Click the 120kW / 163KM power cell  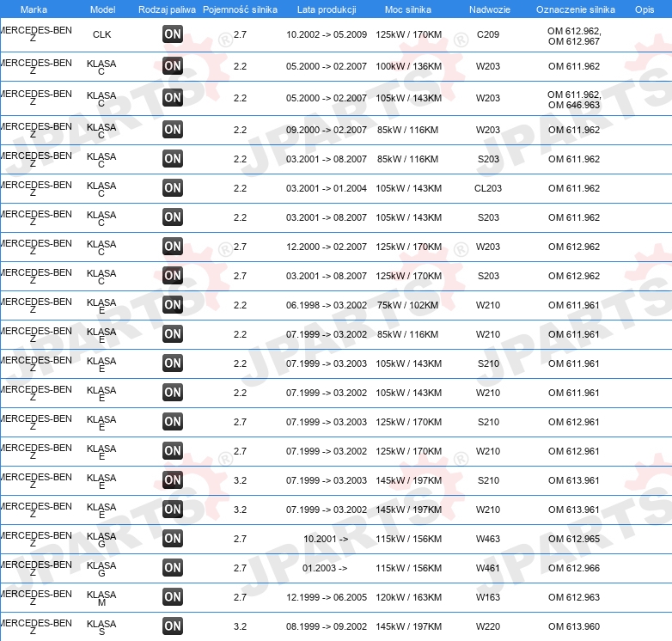408,597
